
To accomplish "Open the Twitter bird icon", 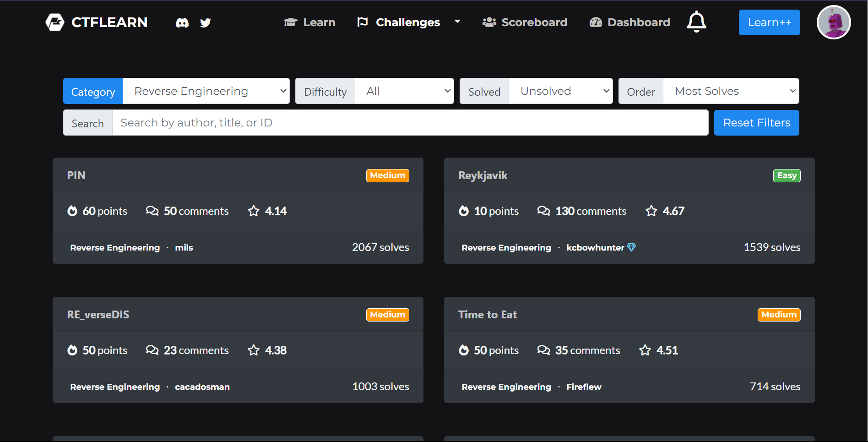I will 206,23.
